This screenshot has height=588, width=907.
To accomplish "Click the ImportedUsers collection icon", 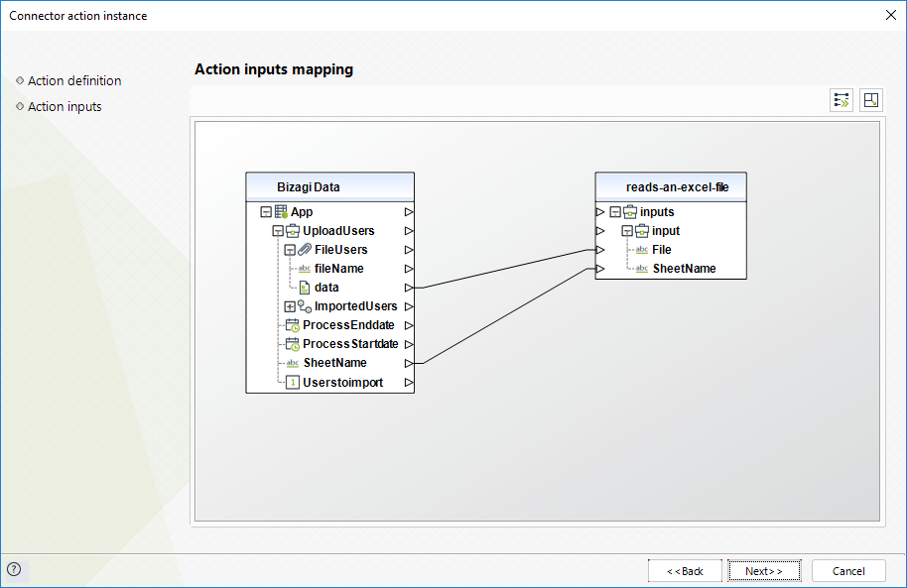I will coord(305,306).
